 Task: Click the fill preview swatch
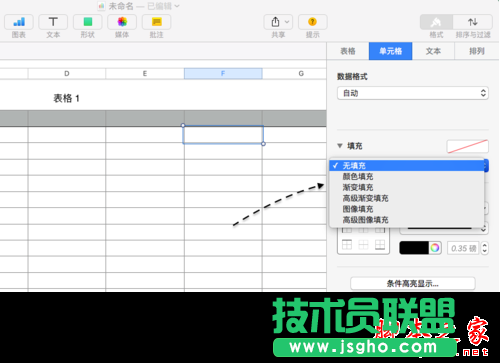coord(467,146)
